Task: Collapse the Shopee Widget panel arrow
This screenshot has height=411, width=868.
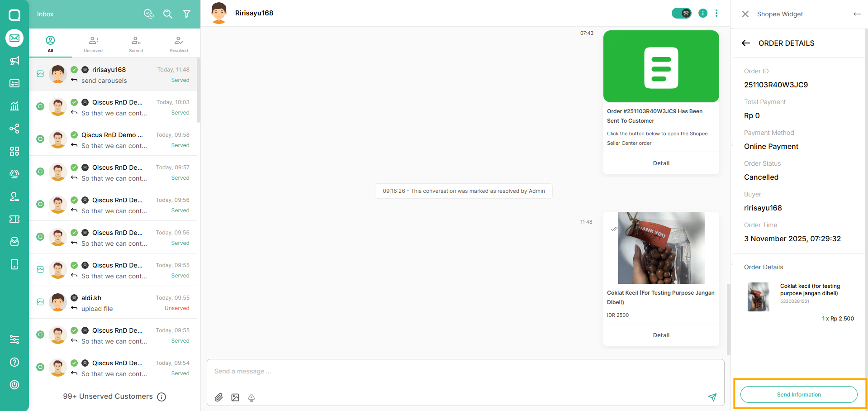Action: click(x=857, y=14)
